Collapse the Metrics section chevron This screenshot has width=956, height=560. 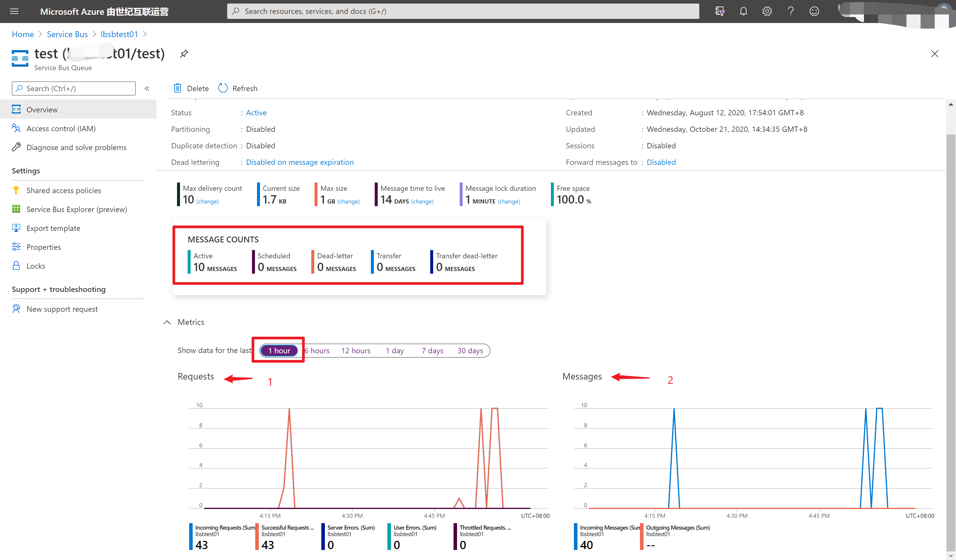(x=167, y=322)
